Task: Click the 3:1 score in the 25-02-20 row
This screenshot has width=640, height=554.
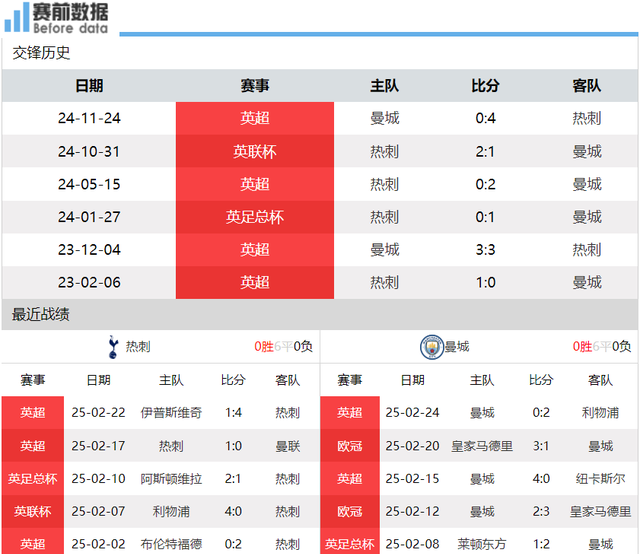Action: [x=541, y=446]
